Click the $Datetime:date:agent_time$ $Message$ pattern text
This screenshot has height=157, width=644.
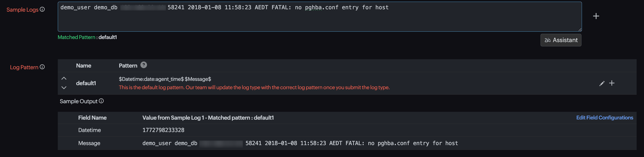click(165, 79)
